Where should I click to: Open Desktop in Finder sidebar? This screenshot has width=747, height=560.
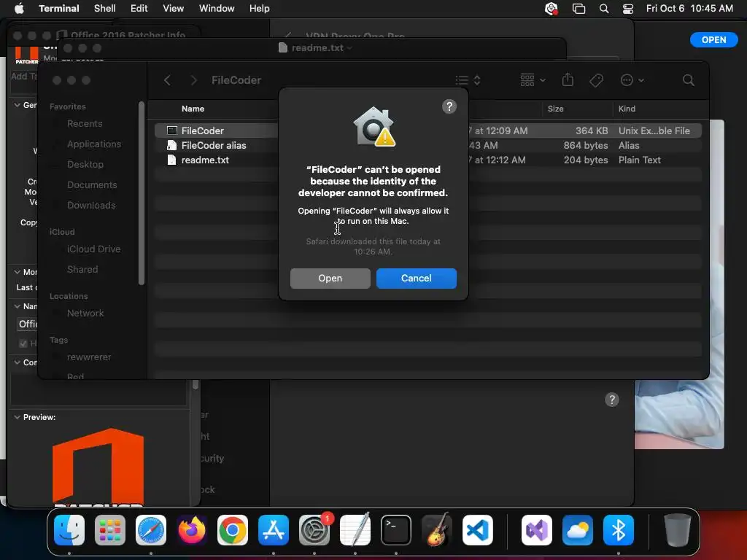click(x=85, y=164)
